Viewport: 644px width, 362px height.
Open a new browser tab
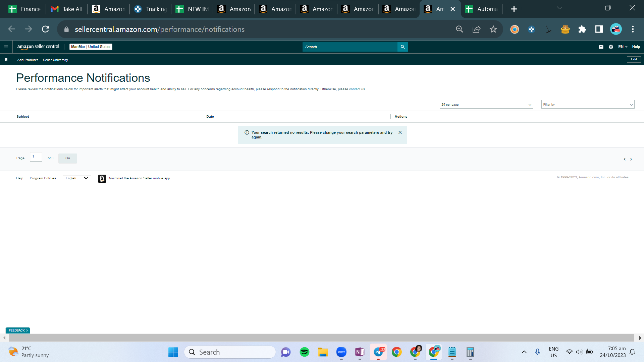point(514,9)
